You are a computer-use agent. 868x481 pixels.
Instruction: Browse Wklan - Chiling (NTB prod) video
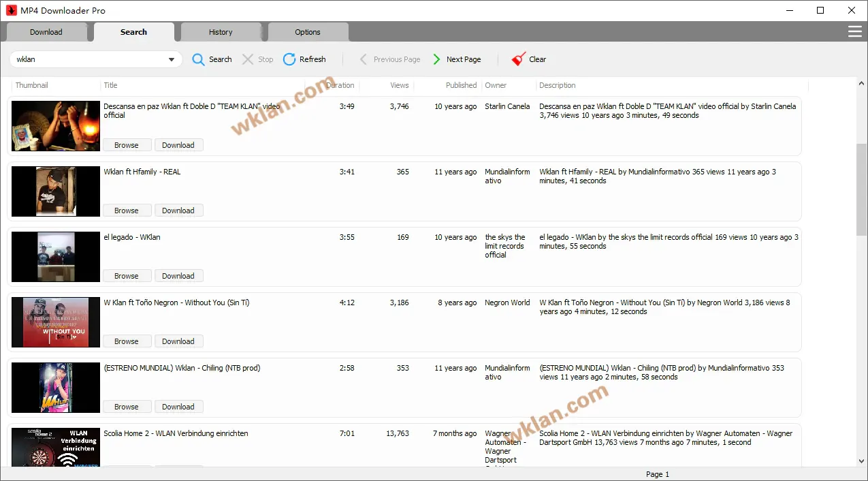click(x=127, y=407)
